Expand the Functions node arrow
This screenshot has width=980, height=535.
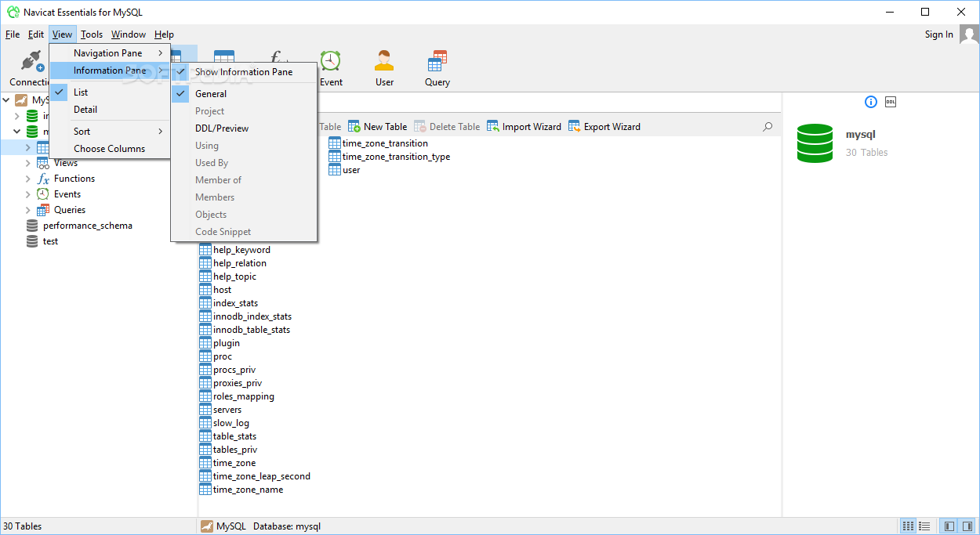[x=27, y=179]
